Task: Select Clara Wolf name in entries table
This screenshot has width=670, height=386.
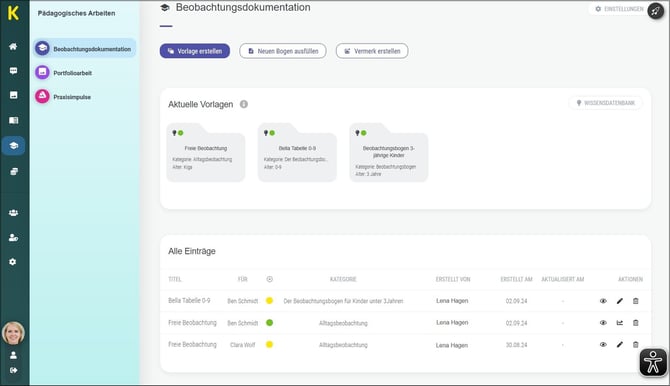Action: coord(242,345)
